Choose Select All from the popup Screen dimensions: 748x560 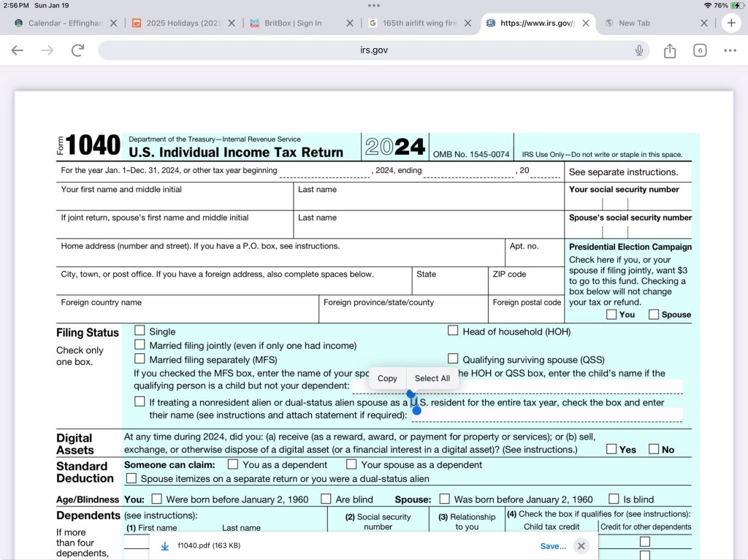[432, 378]
